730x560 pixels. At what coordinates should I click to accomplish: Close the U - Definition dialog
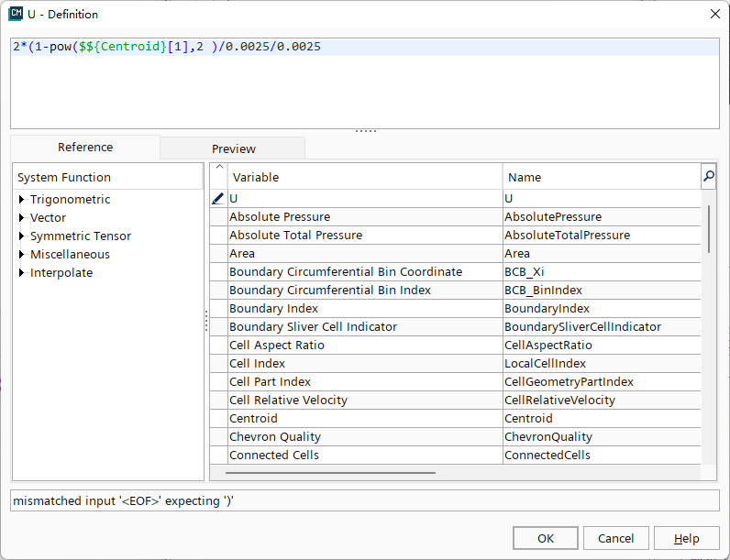coord(714,14)
